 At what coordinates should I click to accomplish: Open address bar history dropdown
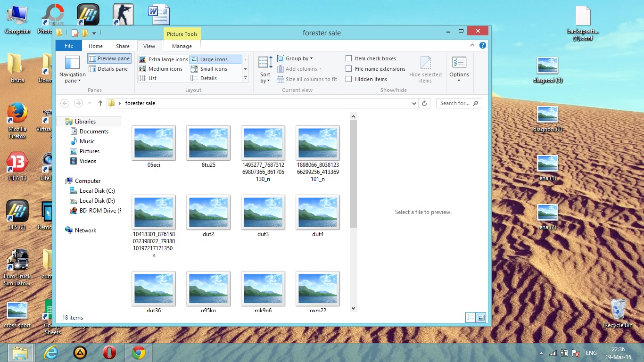414,103
